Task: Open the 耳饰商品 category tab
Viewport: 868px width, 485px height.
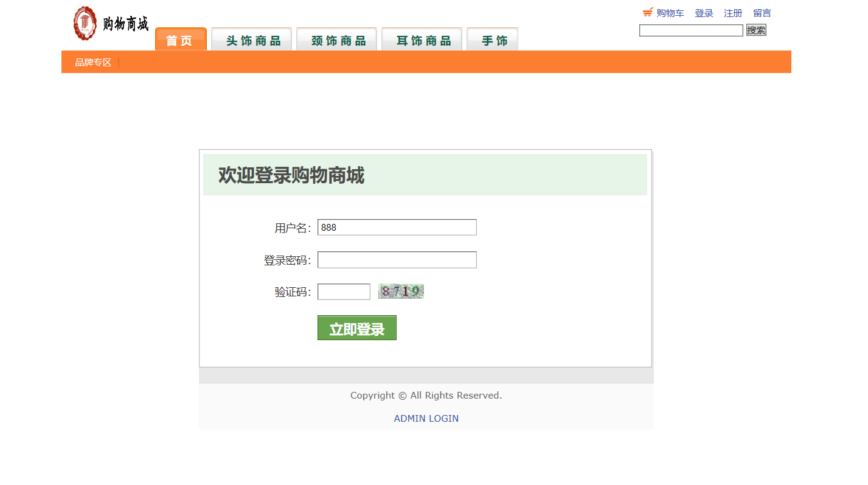Action: [x=422, y=40]
